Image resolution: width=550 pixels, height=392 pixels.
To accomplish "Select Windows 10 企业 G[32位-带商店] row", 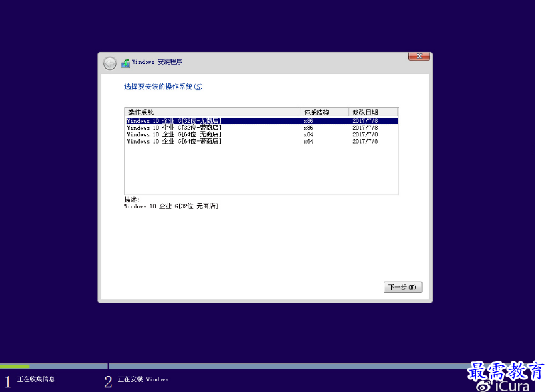I will [262, 128].
